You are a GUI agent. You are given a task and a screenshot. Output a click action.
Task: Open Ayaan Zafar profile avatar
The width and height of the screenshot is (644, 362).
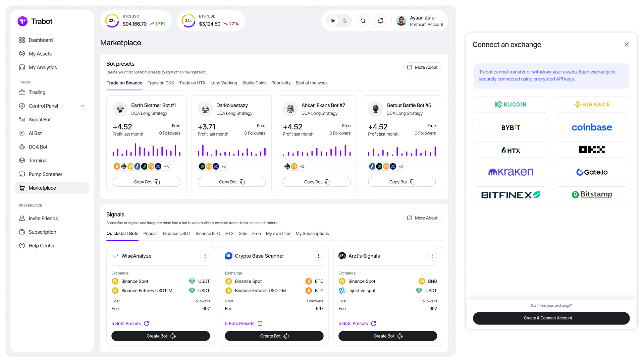click(x=401, y=21)
